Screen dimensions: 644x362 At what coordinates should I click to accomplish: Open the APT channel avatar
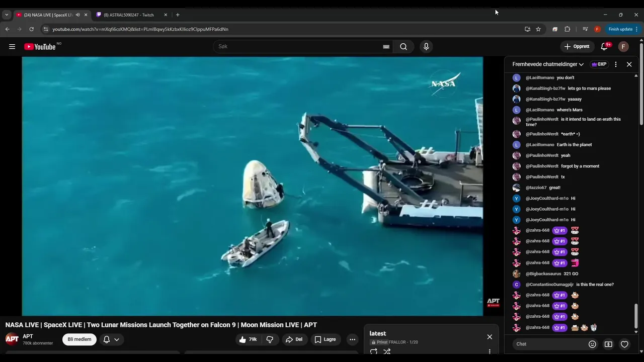(12, 339)
